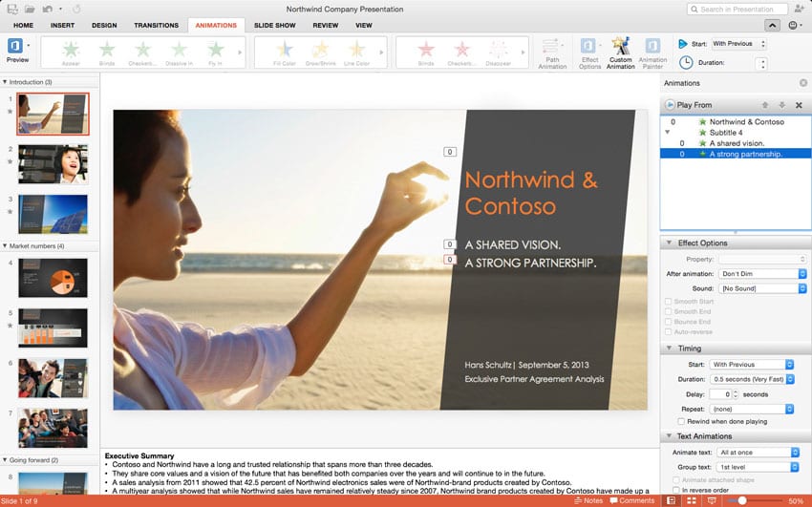Remove animation using the X icon
The height and width of the screenshot is (507, 812).
[799, 105]
